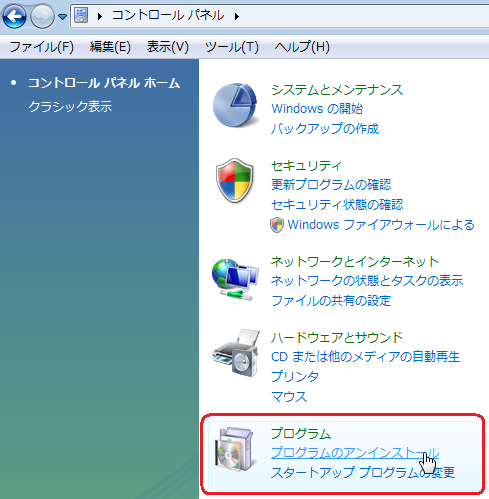The width and height of the screenshot is (489, 499).
Task: Open プログラムのアンインストール link
Action: coord(355,453)
